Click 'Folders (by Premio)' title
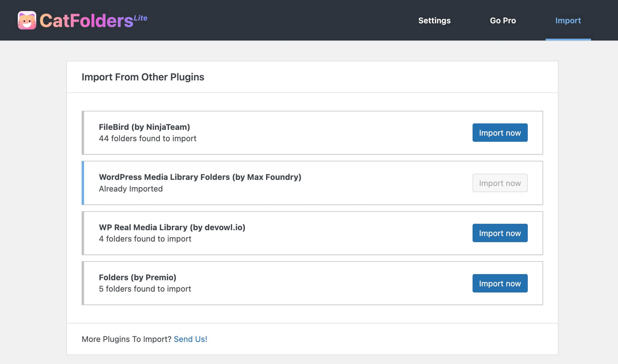This screenshot has width=618, height=364. tap(137, 277)
